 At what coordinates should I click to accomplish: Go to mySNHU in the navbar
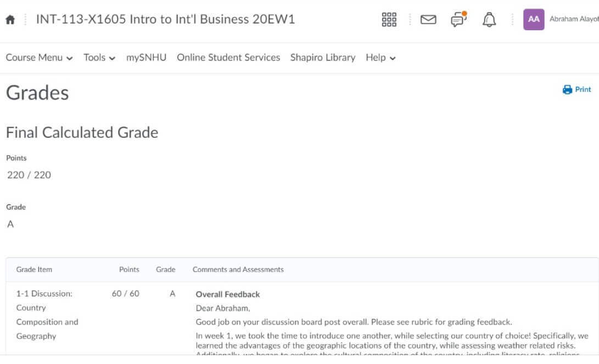click(x=146, y=58)
